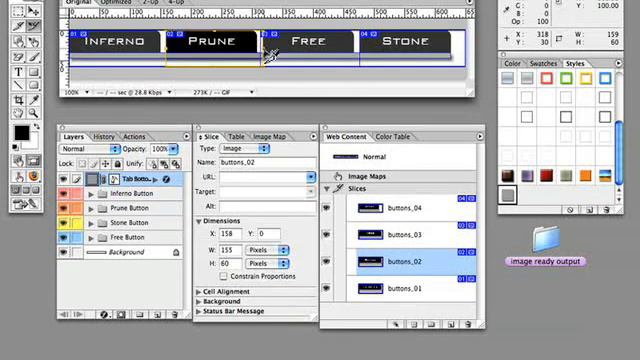Select the Slice tool
The height and width of the screenshot is (360, 640).
pyautogui.click(x=18, y=26)
